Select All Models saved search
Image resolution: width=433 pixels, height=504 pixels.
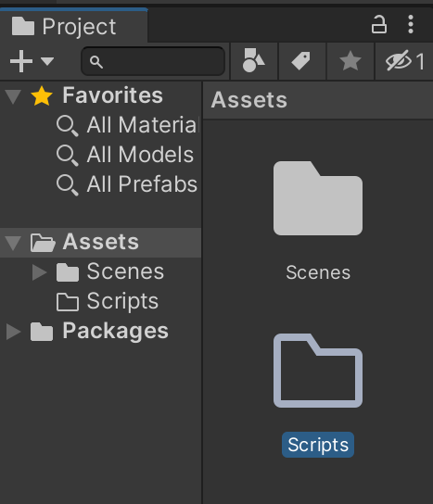pyautogui.click(x=125, y=155)
